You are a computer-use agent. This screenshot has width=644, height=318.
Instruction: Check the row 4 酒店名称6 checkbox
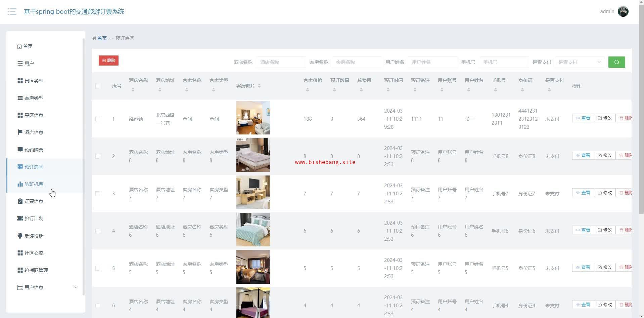click(x=98, y=231)
